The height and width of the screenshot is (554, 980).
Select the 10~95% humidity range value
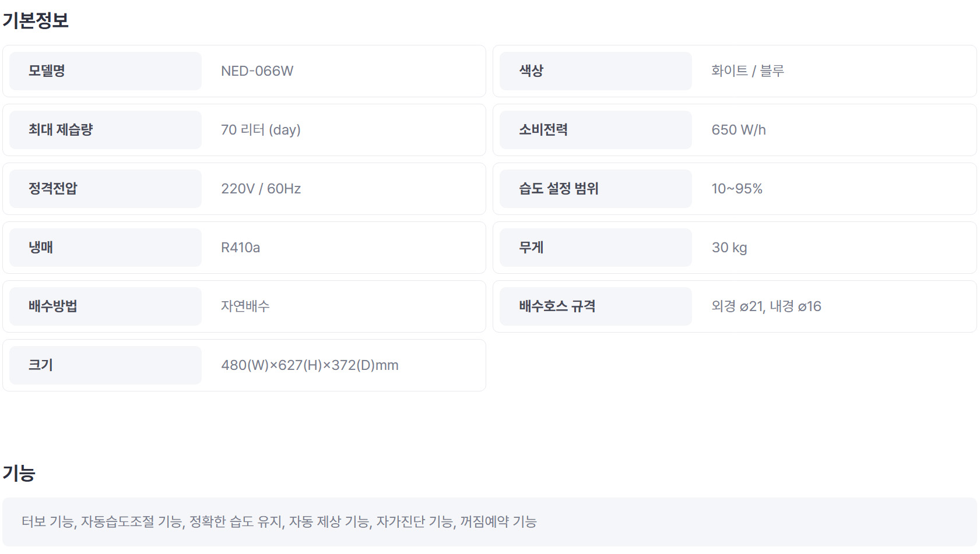(737, 189)
